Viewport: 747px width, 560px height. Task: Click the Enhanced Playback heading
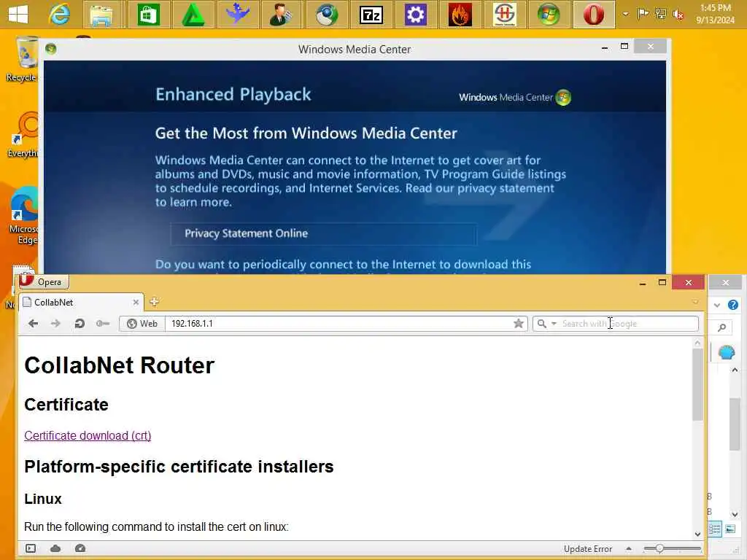(x=233, y=94)
